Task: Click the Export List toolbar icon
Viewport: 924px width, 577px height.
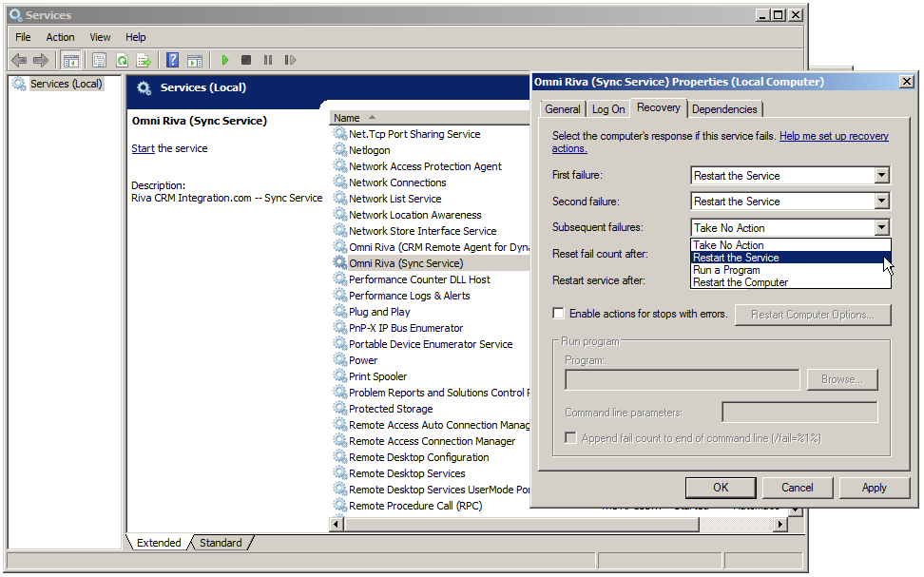Action: [x=144, y=60]
